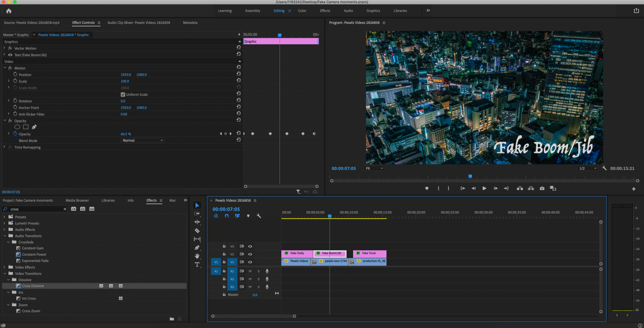644x328 pixels.
Task: Select the Pen tool in the toolbar
Action: pyautogui.click(x=197, y=248)
